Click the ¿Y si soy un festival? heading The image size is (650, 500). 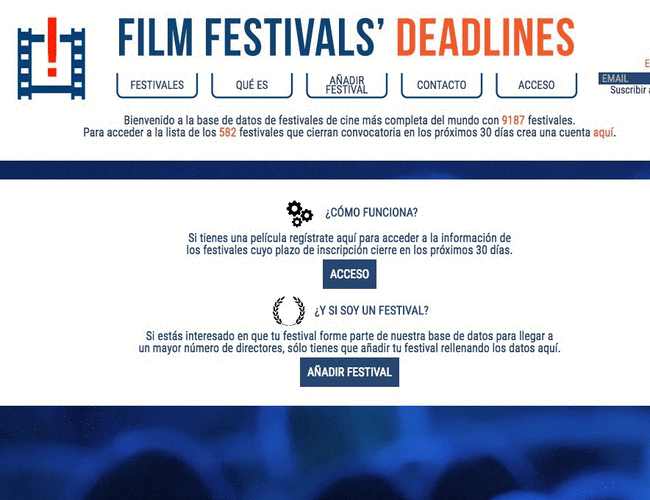point(371,310)
